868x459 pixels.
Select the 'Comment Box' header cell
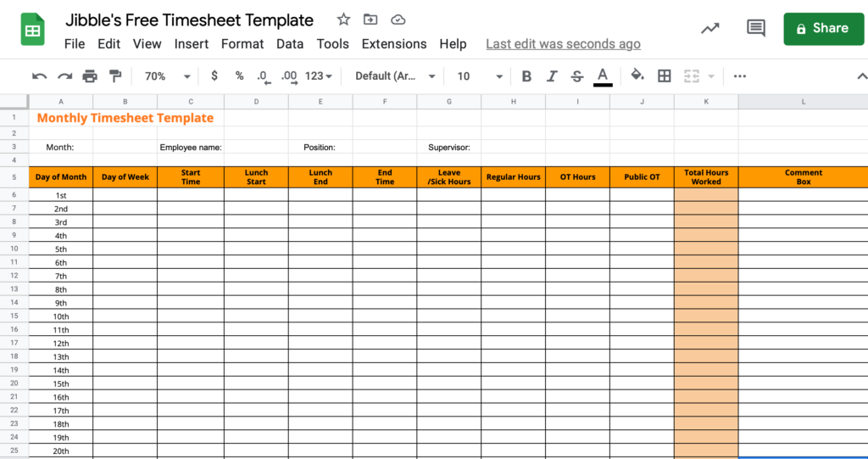pyautogui.click(x=804, y=177)
